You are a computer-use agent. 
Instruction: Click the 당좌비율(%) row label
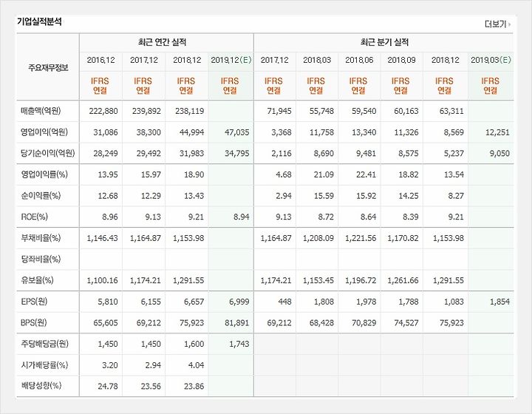coord(41,259)
